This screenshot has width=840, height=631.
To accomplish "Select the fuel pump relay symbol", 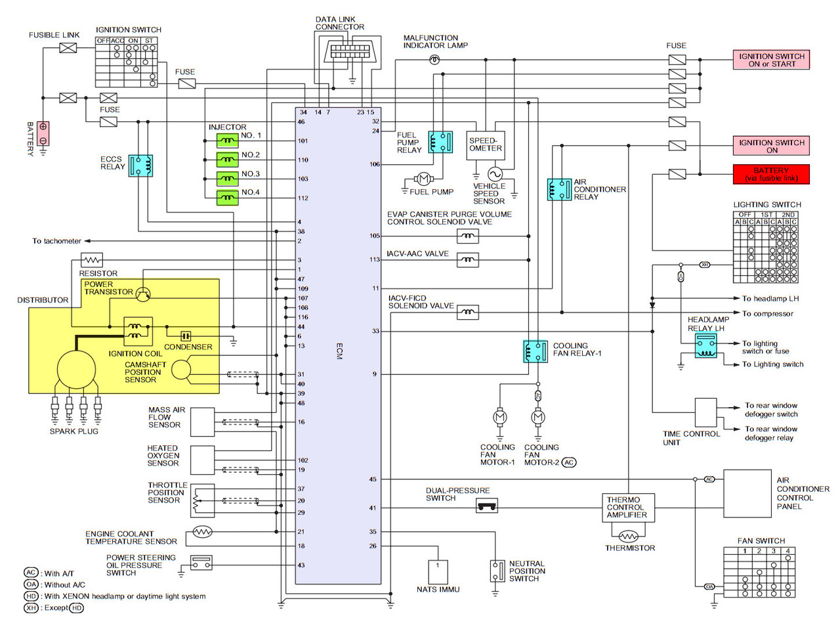I will pyautogui.click(x=440, y=142).
